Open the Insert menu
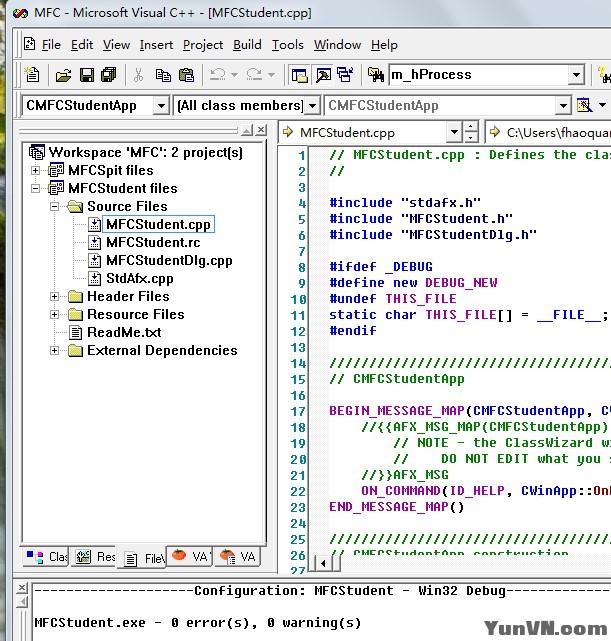The height and width of the screenshot is (641, 611). [x=157, y=45]
